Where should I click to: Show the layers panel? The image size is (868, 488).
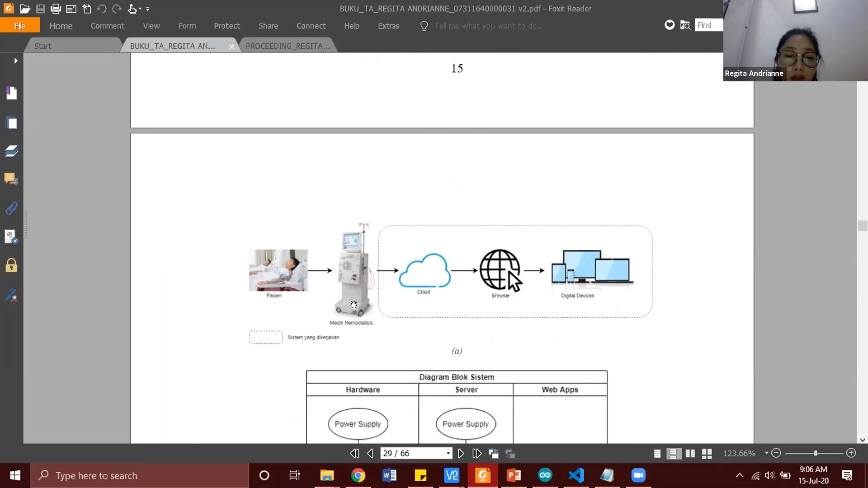[11, 151]
